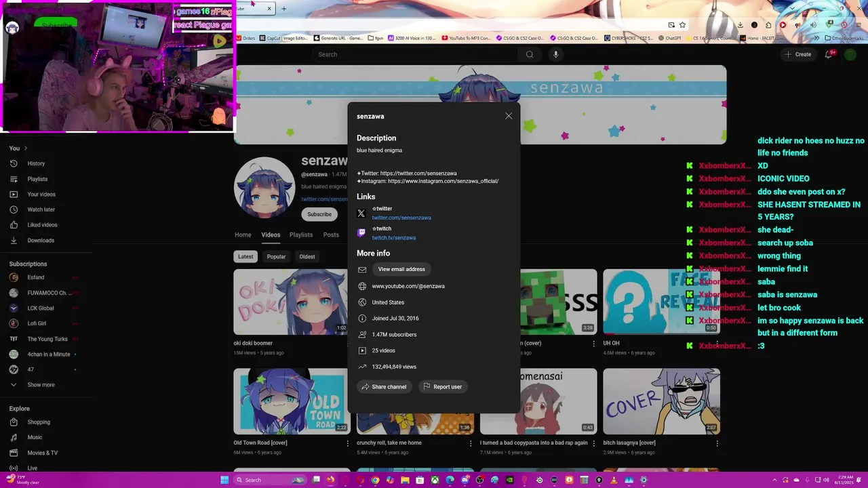Open the twitch.tv/senzawa link

click(394, 238)
